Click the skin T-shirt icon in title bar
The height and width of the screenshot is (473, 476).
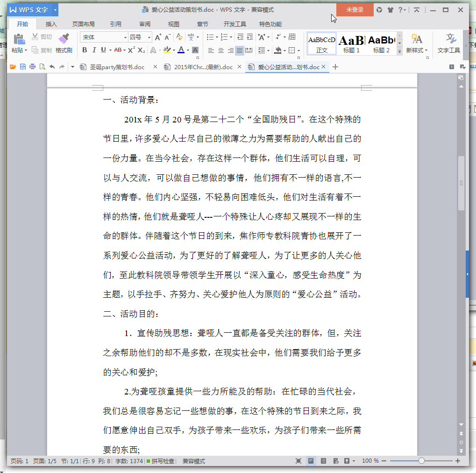[x=391, y=10]
